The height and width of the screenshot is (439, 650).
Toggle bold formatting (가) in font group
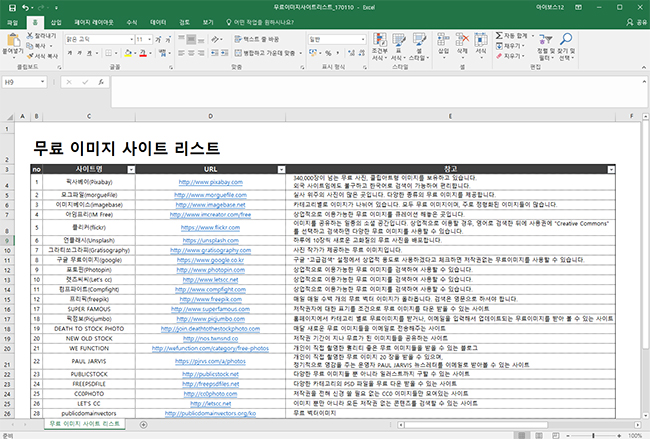(70, 53)
